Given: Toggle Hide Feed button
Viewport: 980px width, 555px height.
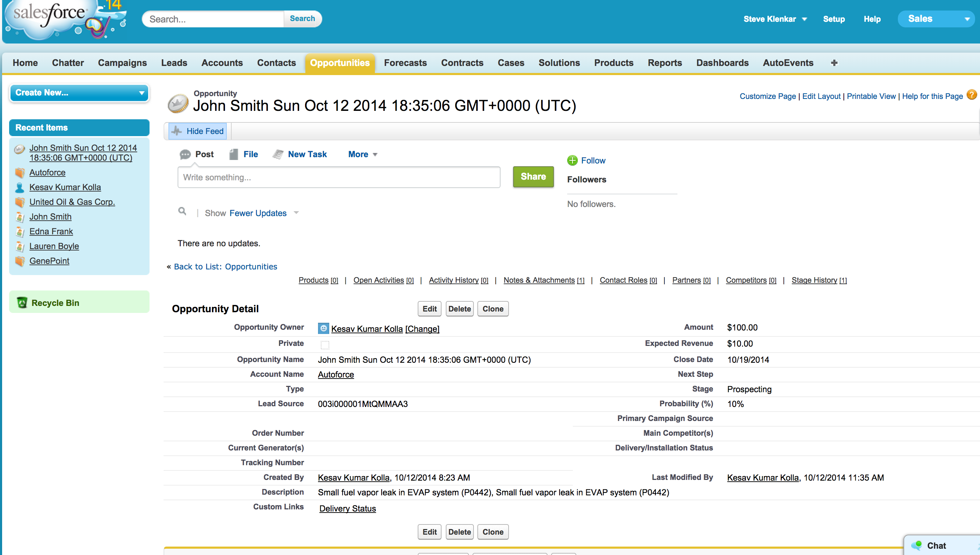Looking at the screenshot, I should [198, 131].
